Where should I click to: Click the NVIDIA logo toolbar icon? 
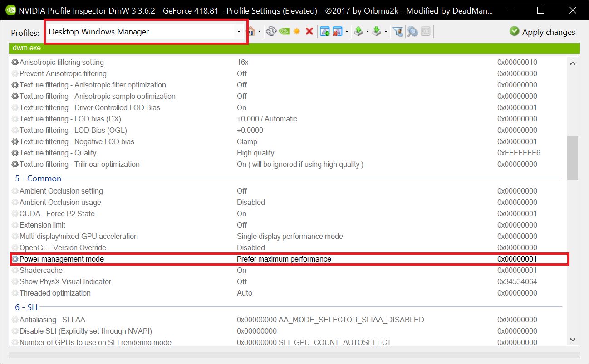[x=284, y=31]
